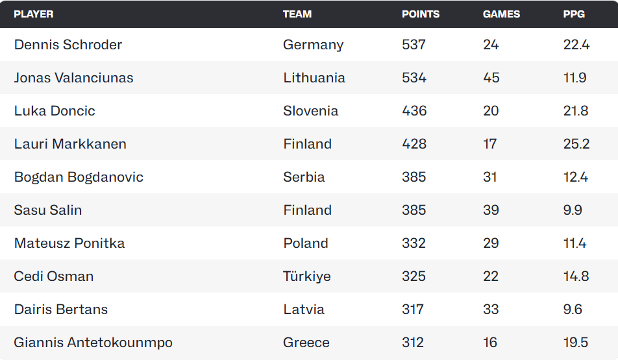
Task: Select Luka Doncic in the table
Action: [x=55, y=111]
